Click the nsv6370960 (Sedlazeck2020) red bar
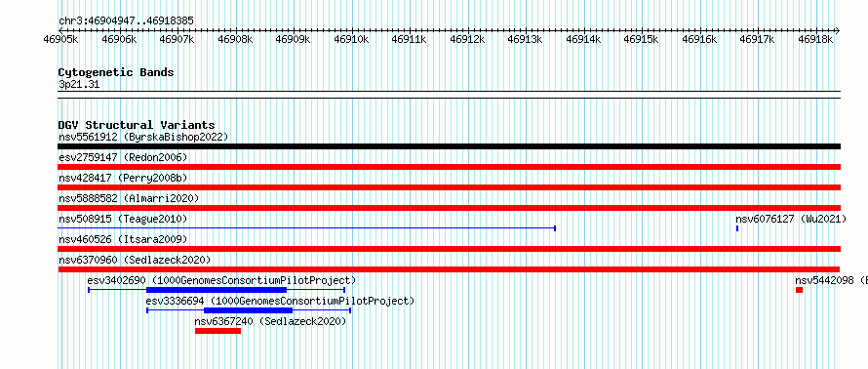Screen dimensions: 868x369 point(449,269)
